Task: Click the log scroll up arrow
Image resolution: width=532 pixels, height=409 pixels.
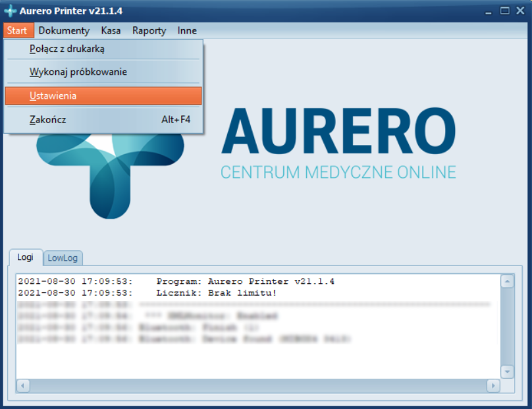Action: tap(507, 281)
